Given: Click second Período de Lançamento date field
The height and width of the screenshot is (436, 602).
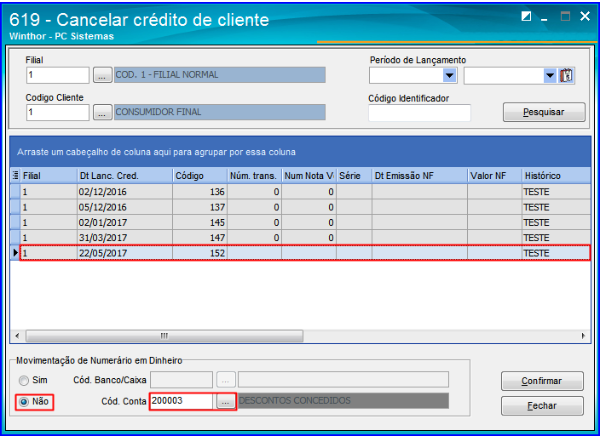Looking at the screenshot, I should [x=504, y=75].
